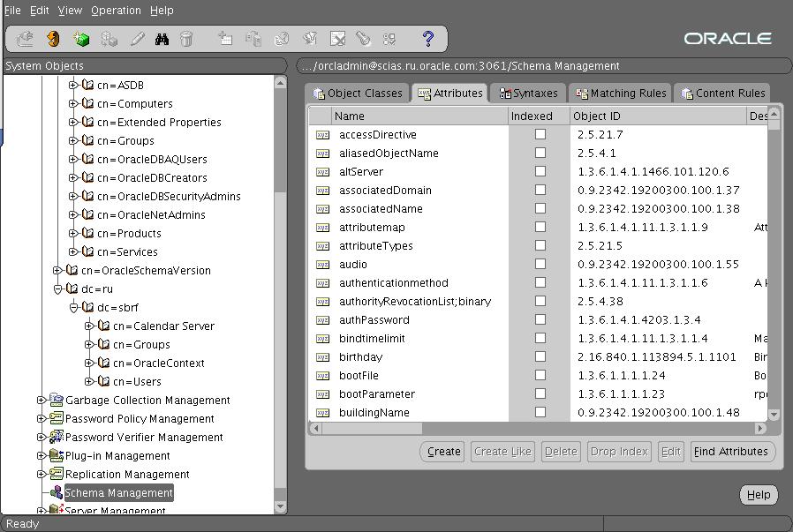
Task: Click the Drop Index button
Action: [619, 451]
